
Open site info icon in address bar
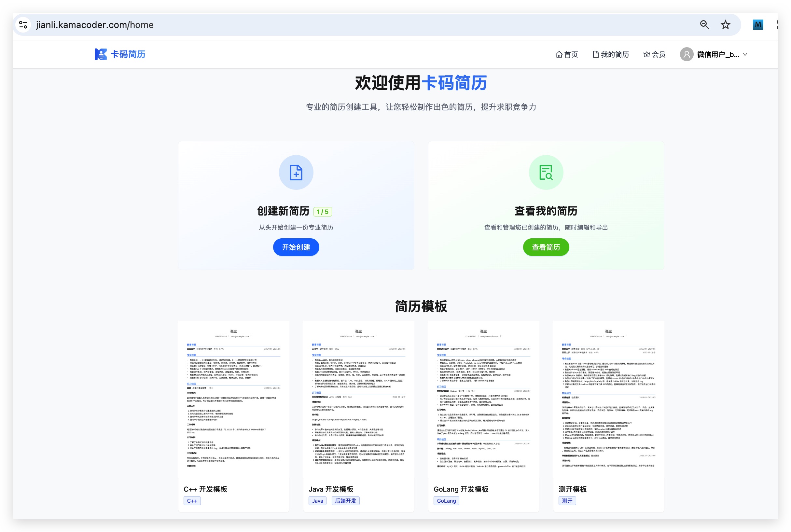pyautogui.click(x=23, y=25)
